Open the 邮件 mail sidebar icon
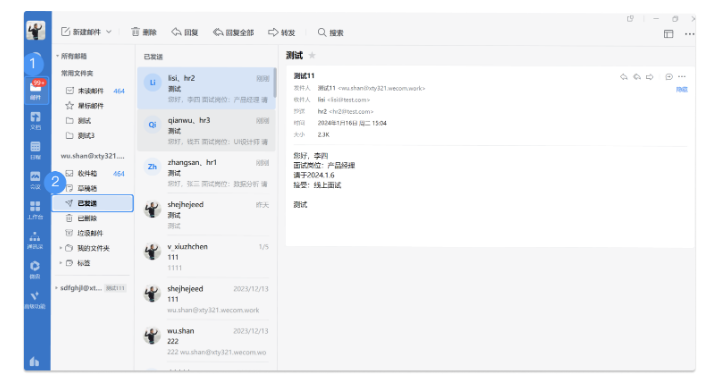The width and height of the screenshot is (713, 386). point(35,90)
